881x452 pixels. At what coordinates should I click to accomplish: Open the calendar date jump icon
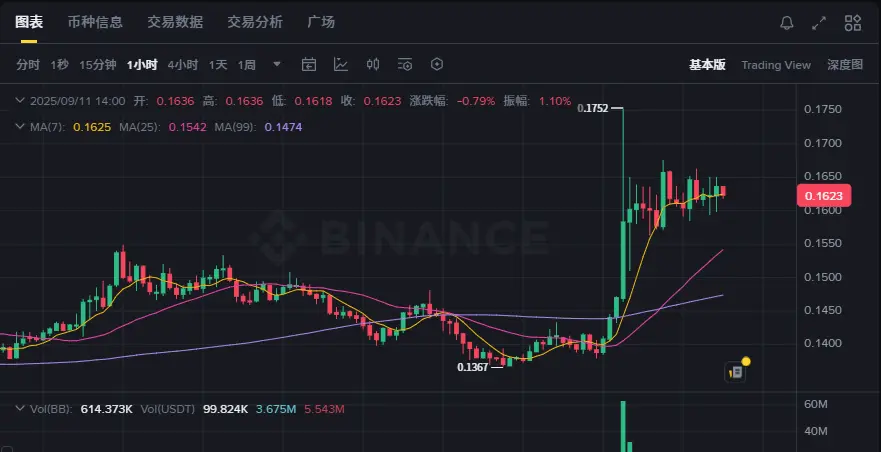tap(308, 65)
